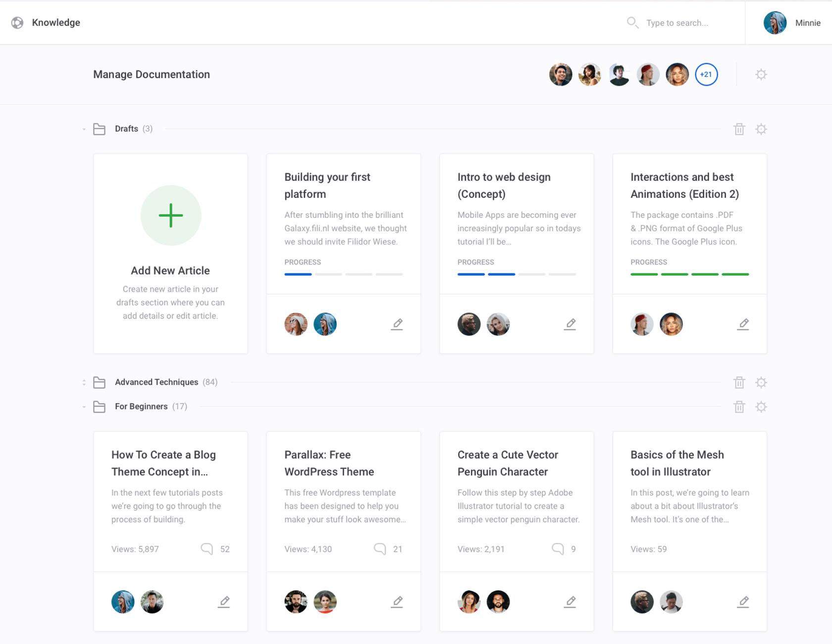Open the edit pencil on Intro to web design
Screen dimensions: 832x644
point(571,323)
